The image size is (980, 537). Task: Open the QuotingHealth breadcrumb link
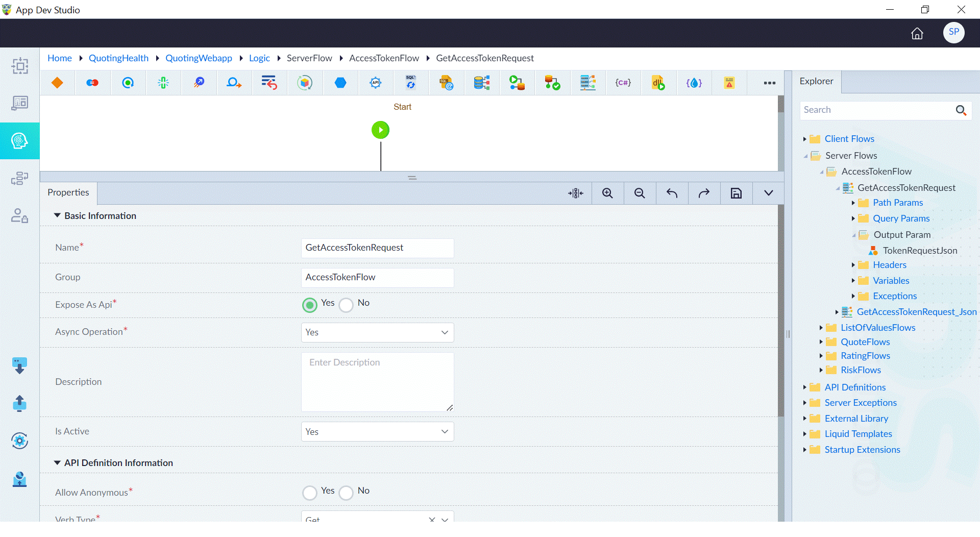click(x=118, y=58)
